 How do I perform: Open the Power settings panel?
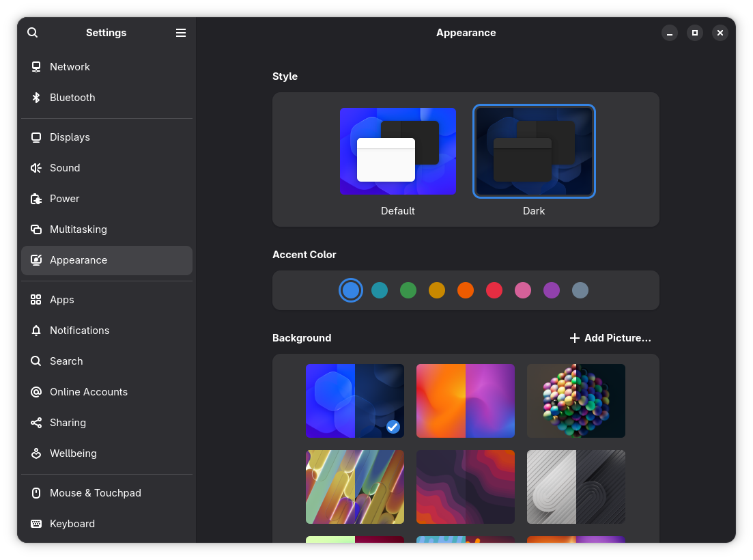tap(106, 199)
